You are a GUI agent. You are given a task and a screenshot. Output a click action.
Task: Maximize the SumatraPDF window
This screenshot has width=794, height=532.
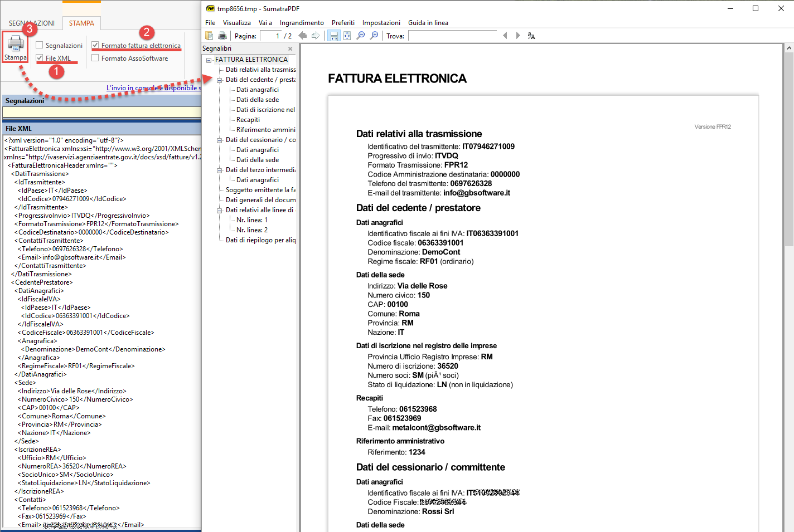756,8
